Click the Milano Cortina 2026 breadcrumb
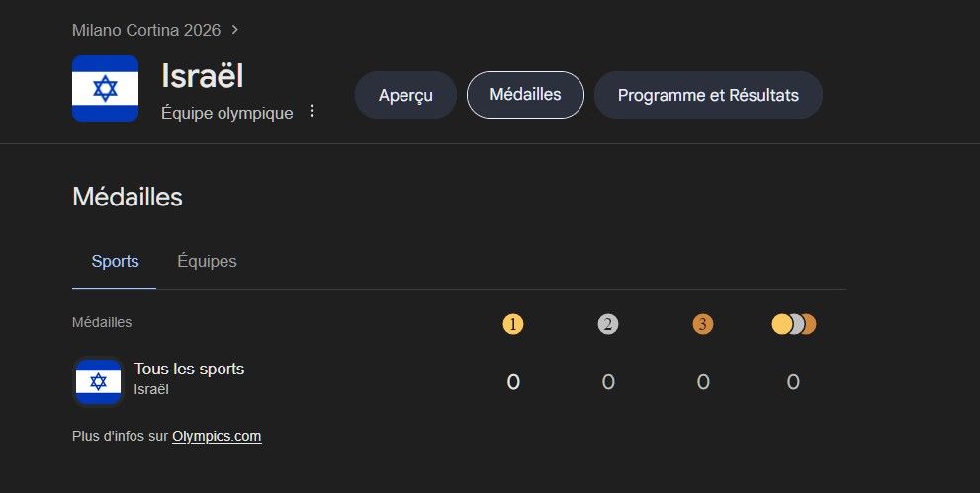The image size is (980, 493). click(146, 29)
